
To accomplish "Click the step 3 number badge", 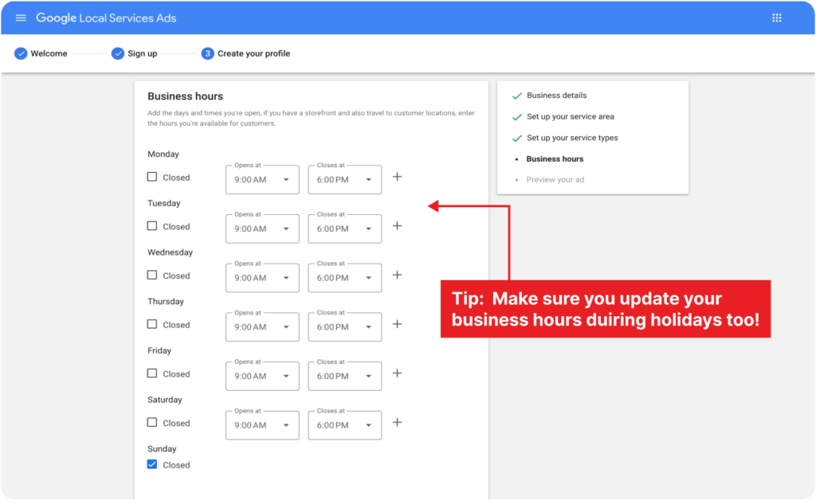I will click(x=208, y=53).
